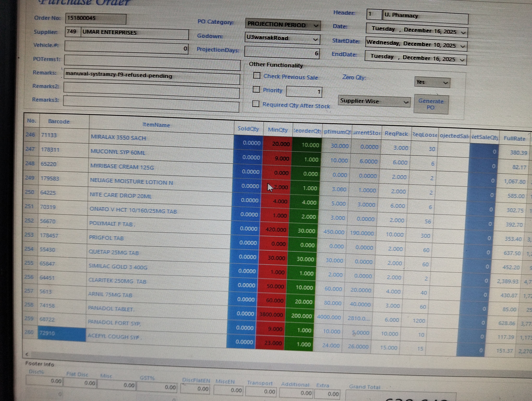Open the Zero Qty Yes dropdown

pyautogui.click(x=445, y=83)
